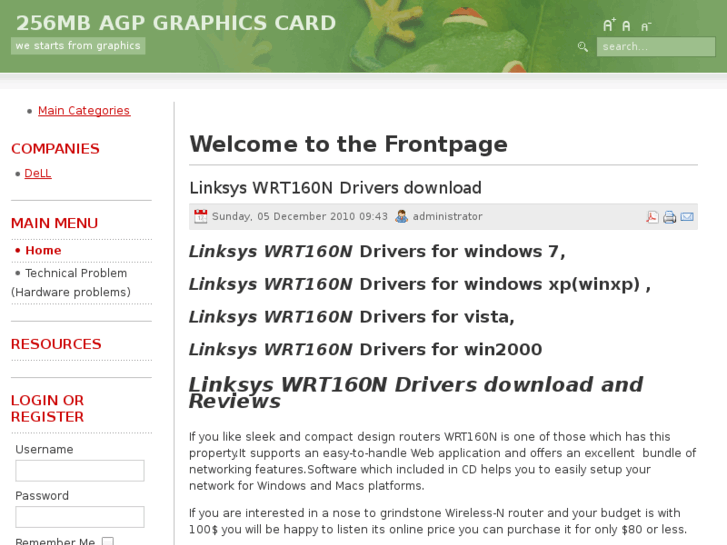Reset font size with middle A icon
The height and width of the screenshot is (545, 727).
pos(626,26)
